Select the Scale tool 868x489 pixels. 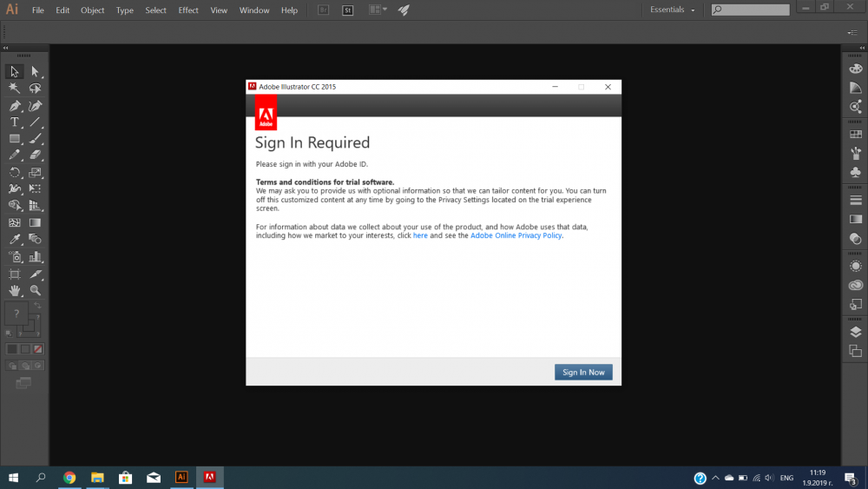(35, 172)
